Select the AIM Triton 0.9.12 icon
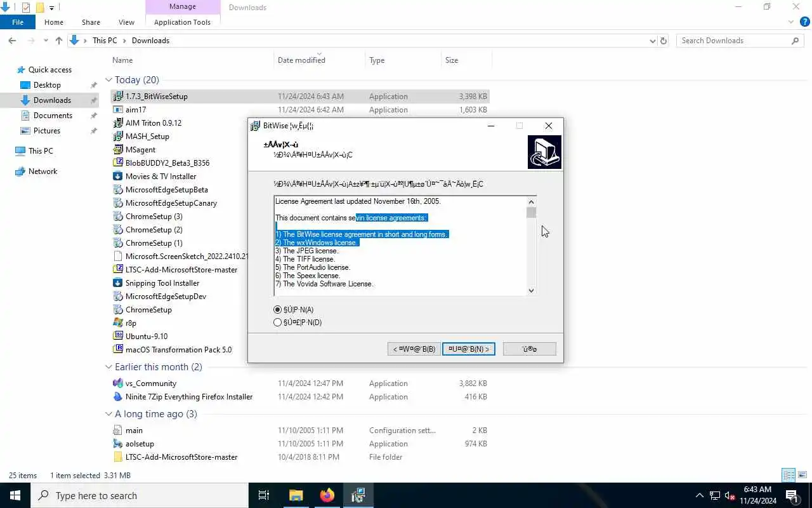 click(x=118, y=123)
